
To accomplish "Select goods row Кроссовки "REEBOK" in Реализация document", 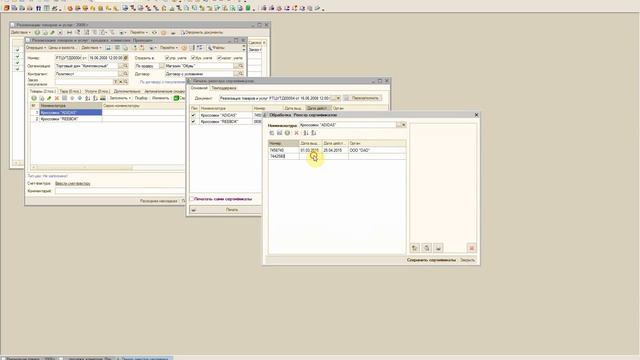I will point(71,119).
